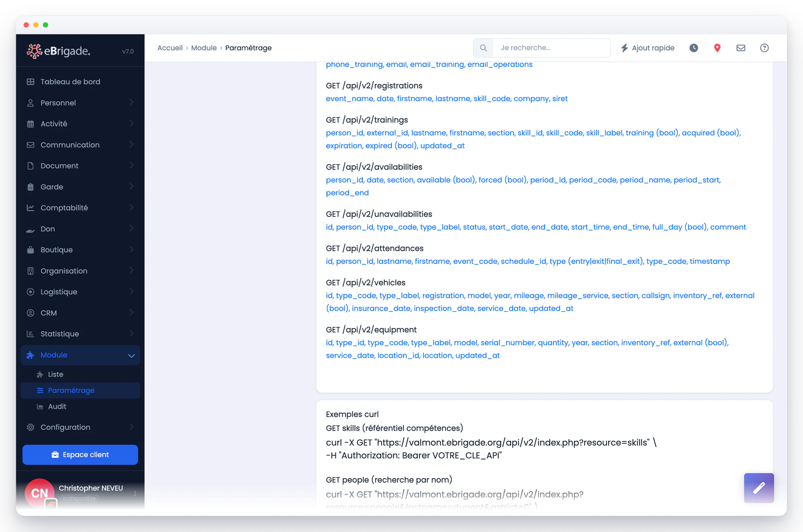Image resolution: width=803 pixels, height=532 pixels.
Task: Click the GET /api/v2/unavailabilities heading
Action: tap(379, 214)
